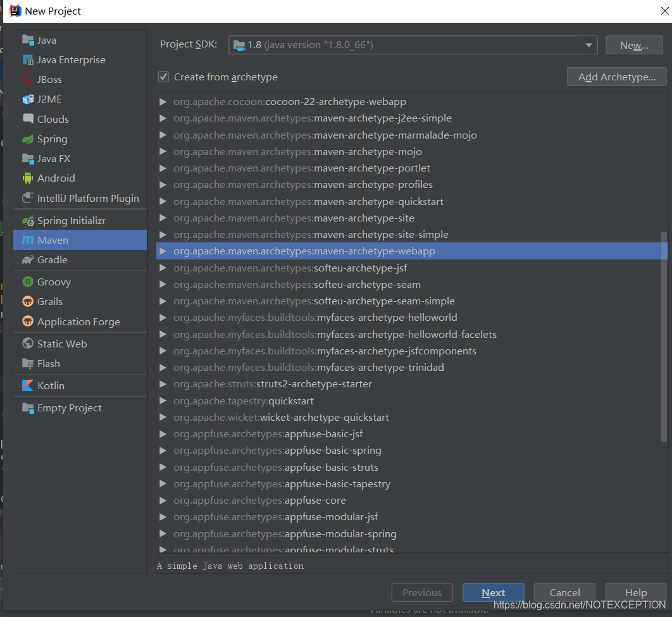Select Empty Project label
672x617 pixels.
[x=70, y=408]
